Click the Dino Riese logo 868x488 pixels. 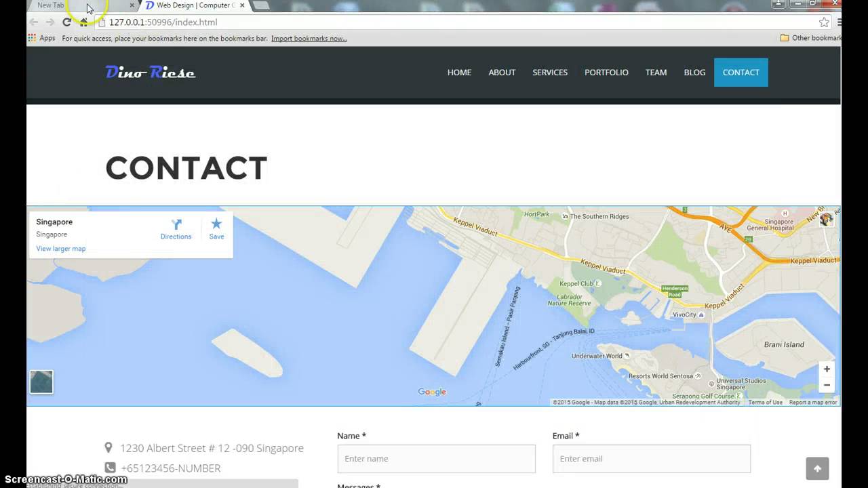[x=151, y=73]
